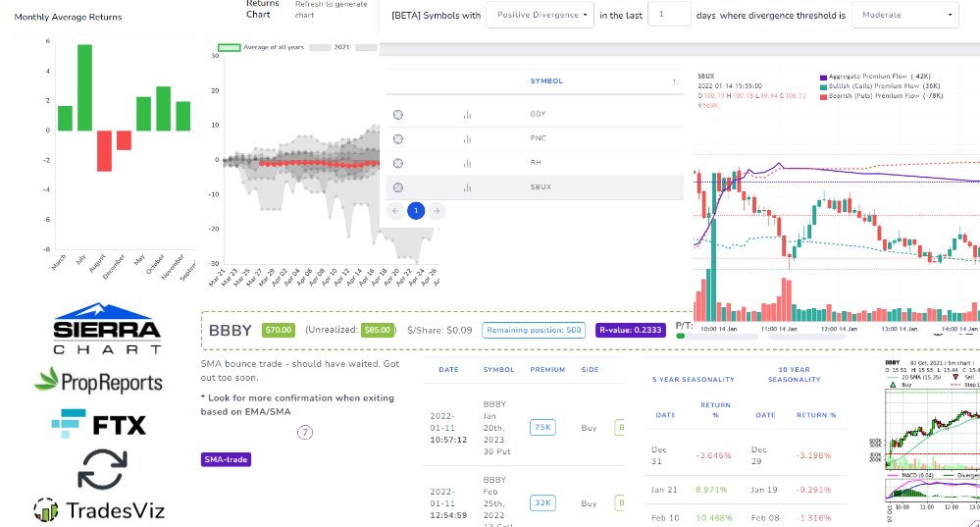Select page 1 in the symbol table pagination

click(x=416, y=211)
